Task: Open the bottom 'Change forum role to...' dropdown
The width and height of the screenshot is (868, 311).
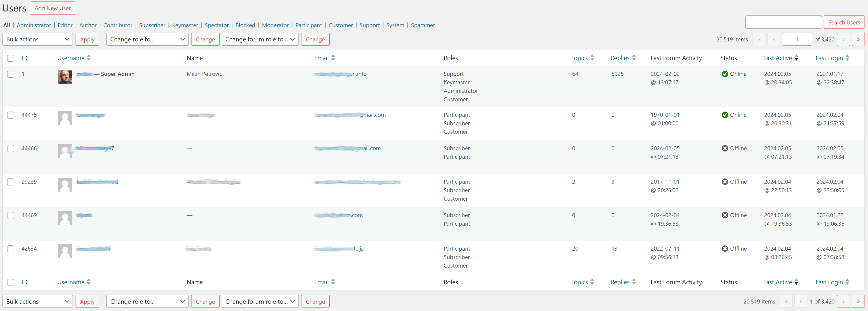Action: coord(260,302)
